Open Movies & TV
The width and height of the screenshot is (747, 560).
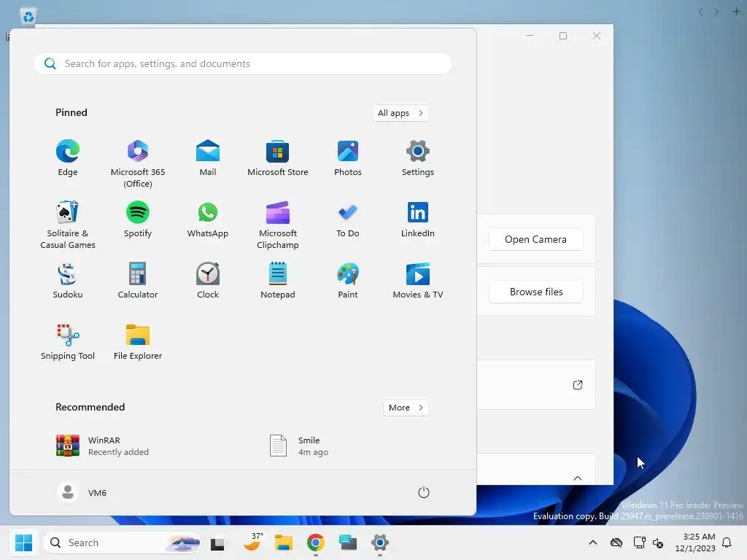pos(418,281)
